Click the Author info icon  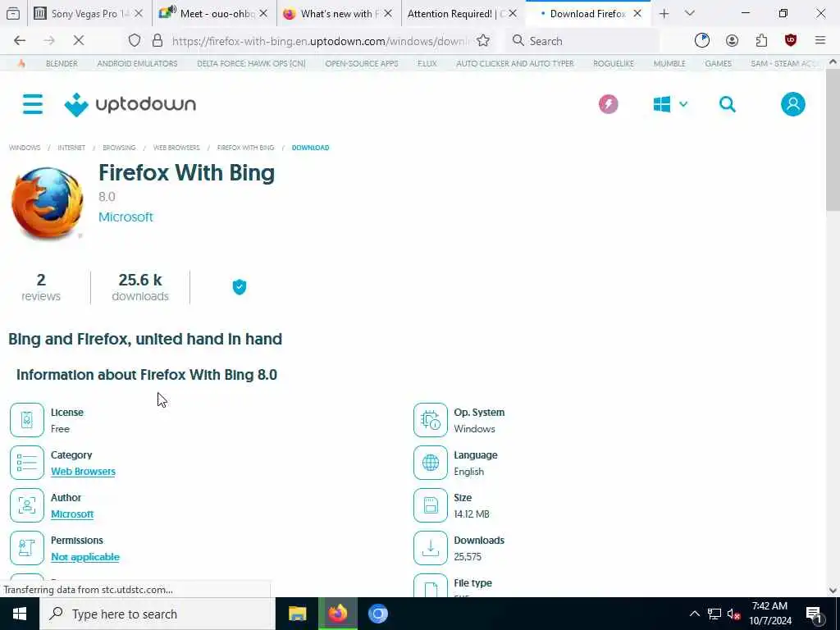[27, 505]
